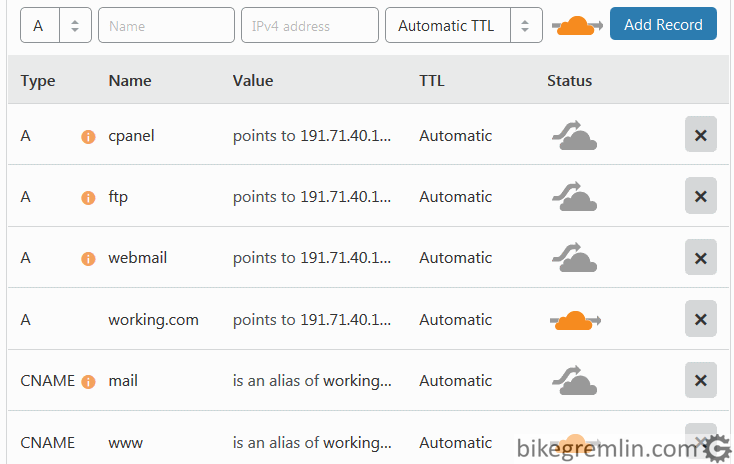The image size is (734, 464).
Task: Remove the mail CNAME record
Action: 701,380
